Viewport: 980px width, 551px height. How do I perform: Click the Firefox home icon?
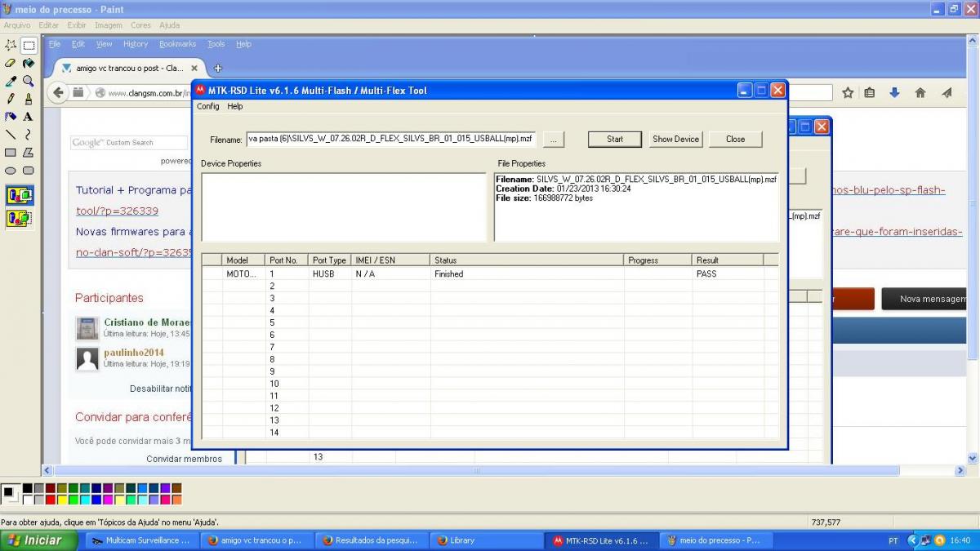click(920, 93)
